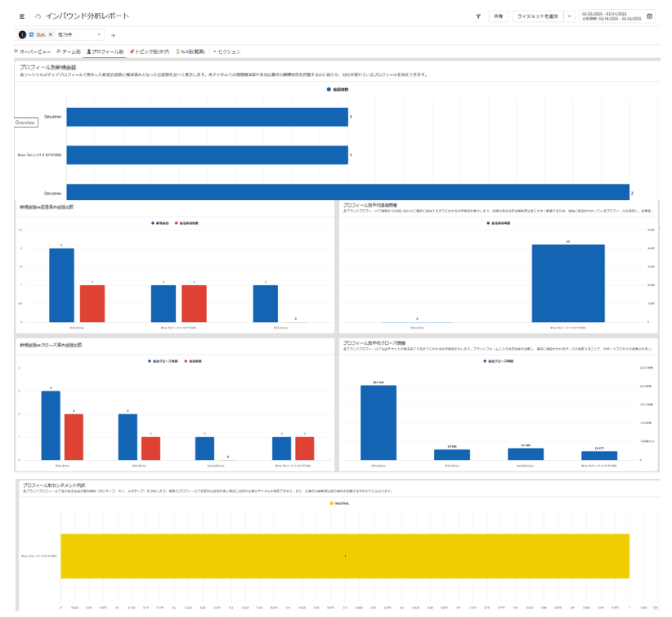672x617 pixels.
Task: Add a new section with + セクション
Action: point(226,51)
